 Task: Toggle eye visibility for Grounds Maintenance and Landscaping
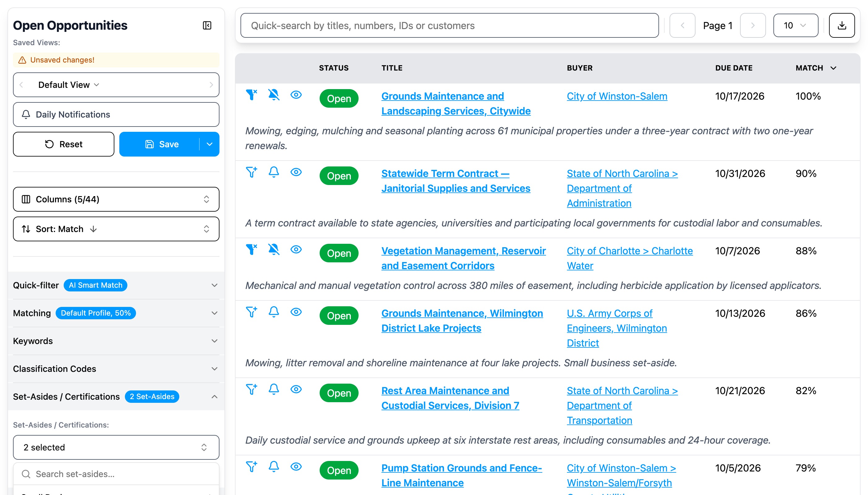296,95
